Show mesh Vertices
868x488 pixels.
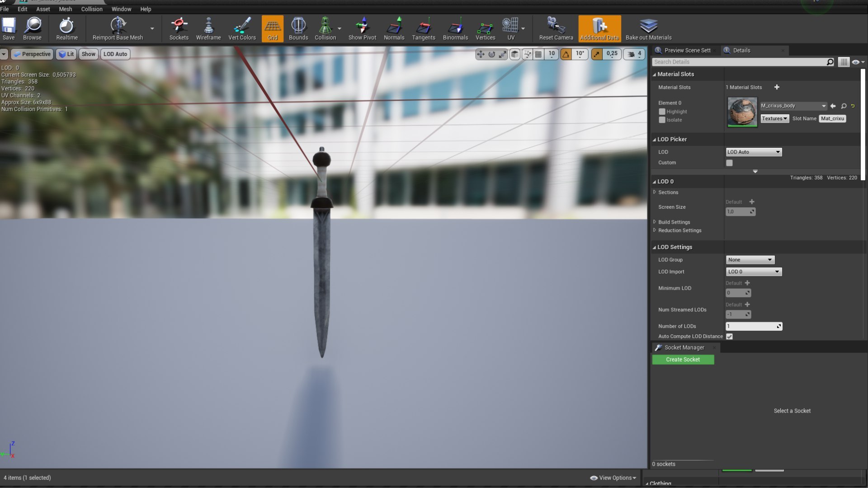click(485, 29)
